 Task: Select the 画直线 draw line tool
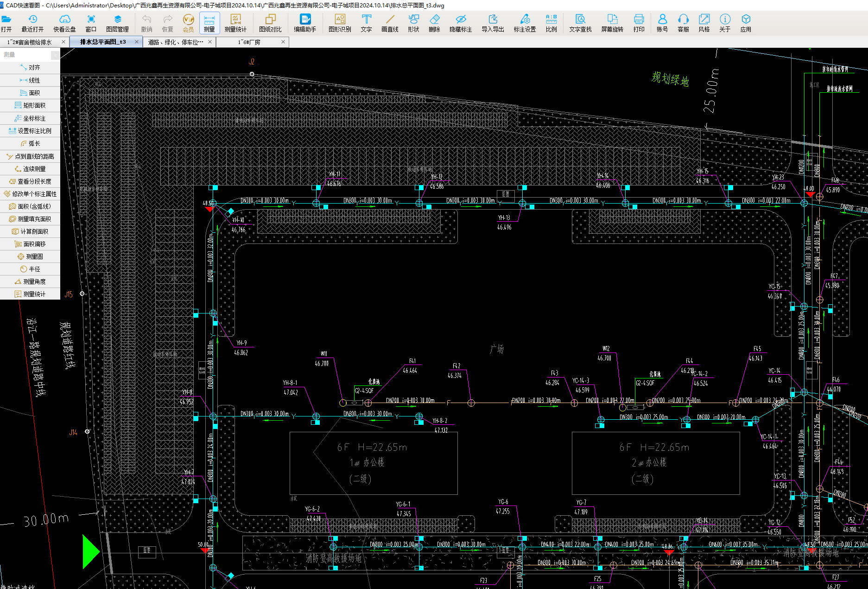tap(390, 23)
